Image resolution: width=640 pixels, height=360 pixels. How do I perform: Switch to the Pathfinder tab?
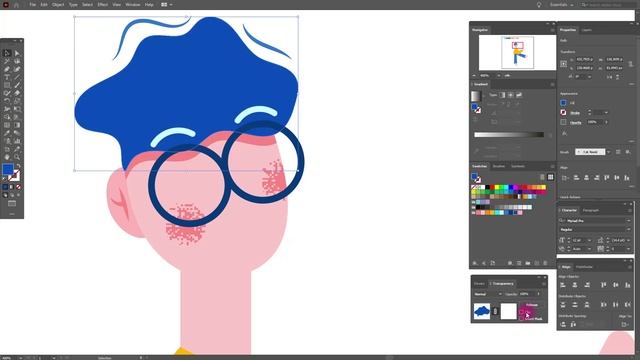[584, 267]
